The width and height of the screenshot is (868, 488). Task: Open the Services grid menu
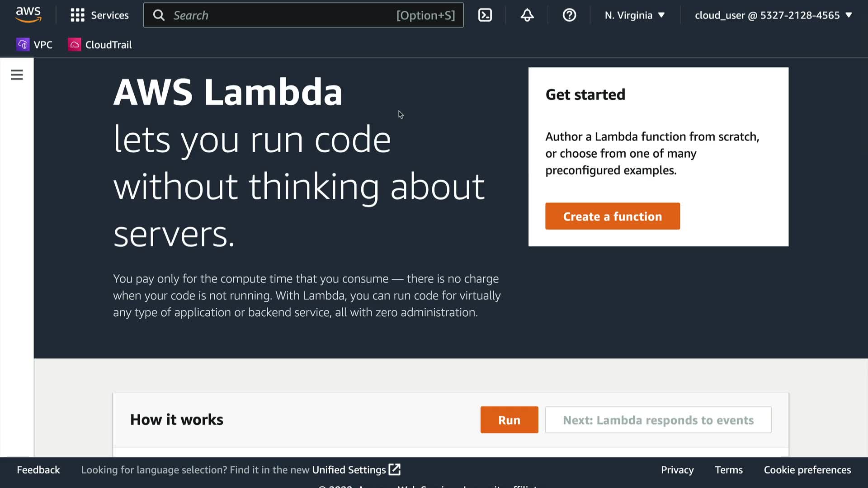tap(77, 15)
